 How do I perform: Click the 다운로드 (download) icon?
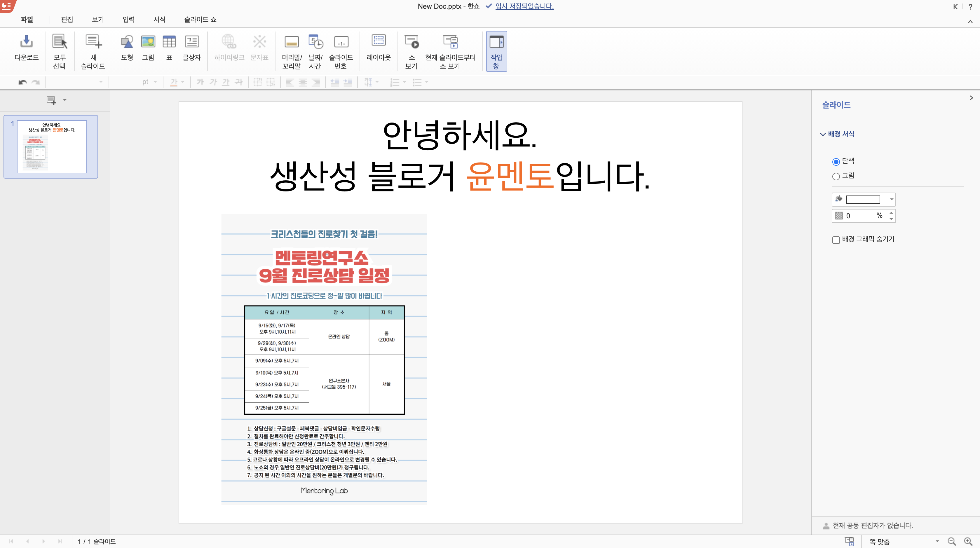click(26, 42)
